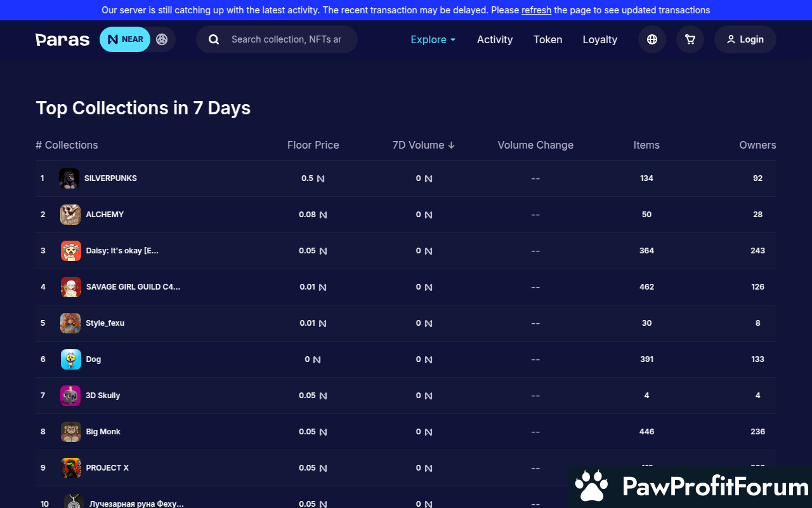Go to the Token page

(547, 39)
